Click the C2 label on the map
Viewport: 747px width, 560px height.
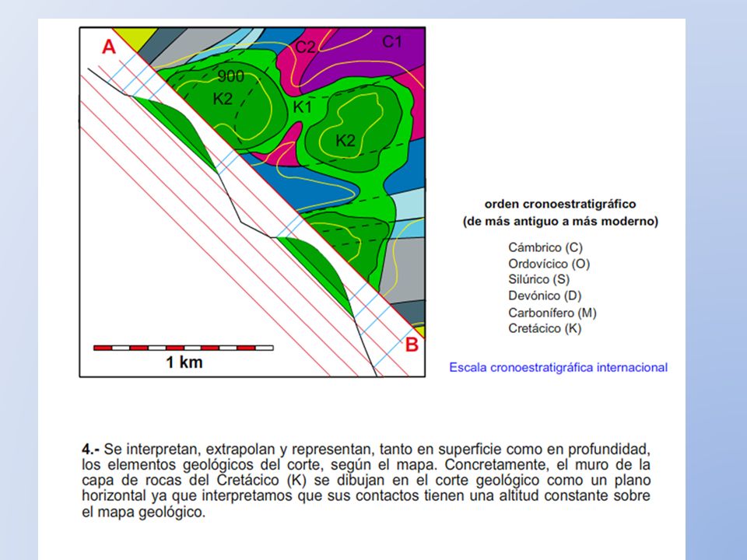(305, 47)
